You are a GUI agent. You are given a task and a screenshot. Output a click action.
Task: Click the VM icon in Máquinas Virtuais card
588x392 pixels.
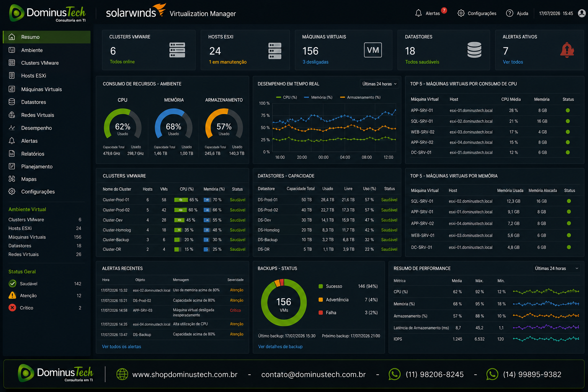[373, 50]
